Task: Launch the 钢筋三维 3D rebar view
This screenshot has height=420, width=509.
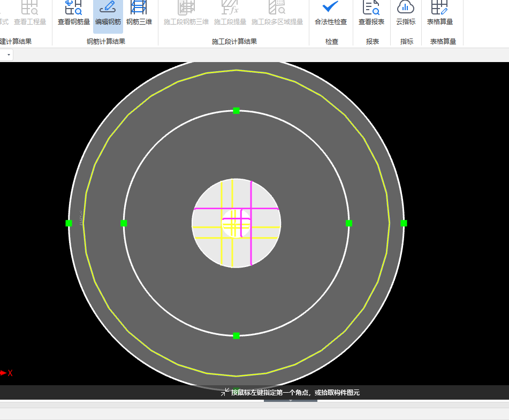Action: tap(139, 13)
